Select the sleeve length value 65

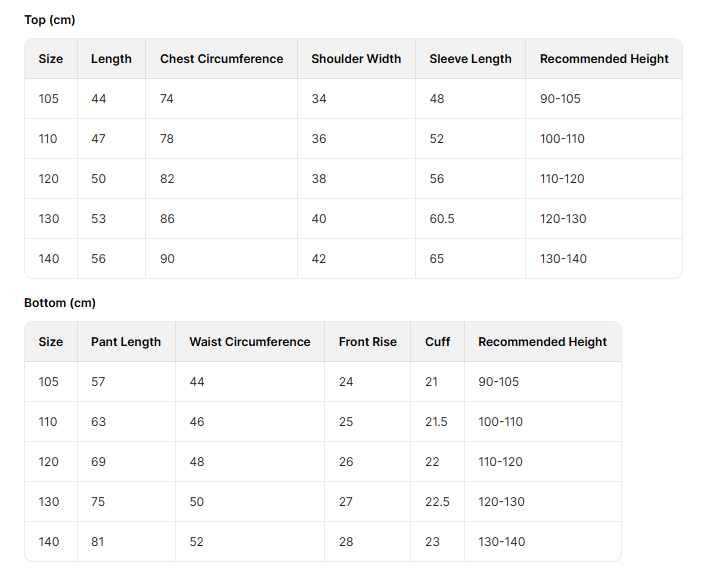(x=437, y=259)
